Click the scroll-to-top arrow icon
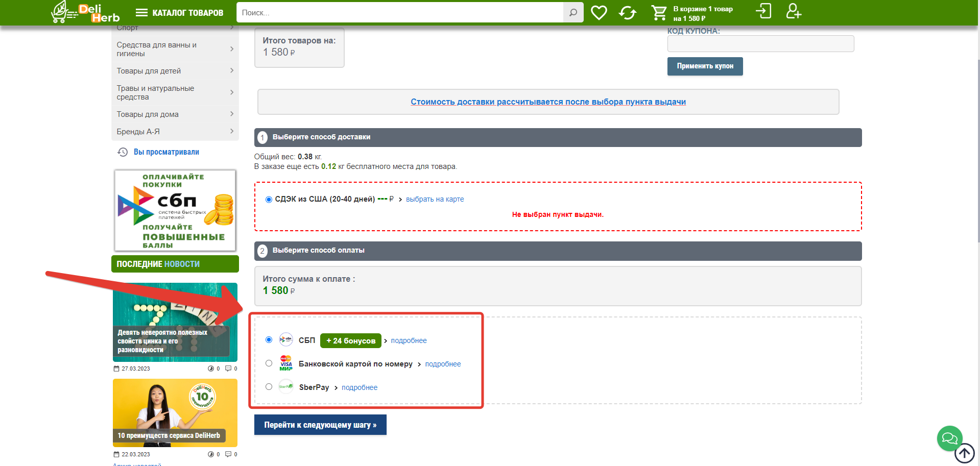This screenshot has height=466, width=980. coord(965,453)
